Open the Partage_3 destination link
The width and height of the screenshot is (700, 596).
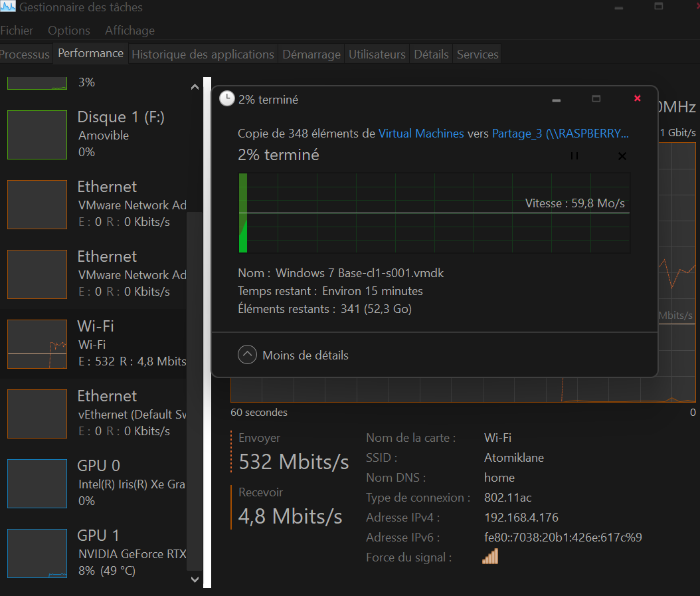pos(561,133)
